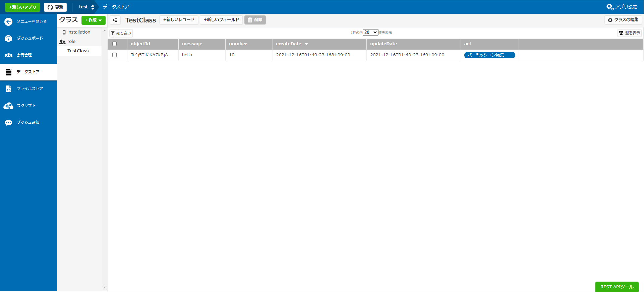The height and width of the screenshot is (292, 644).
Task: Open the REST APIツール button
Action: 617,287
